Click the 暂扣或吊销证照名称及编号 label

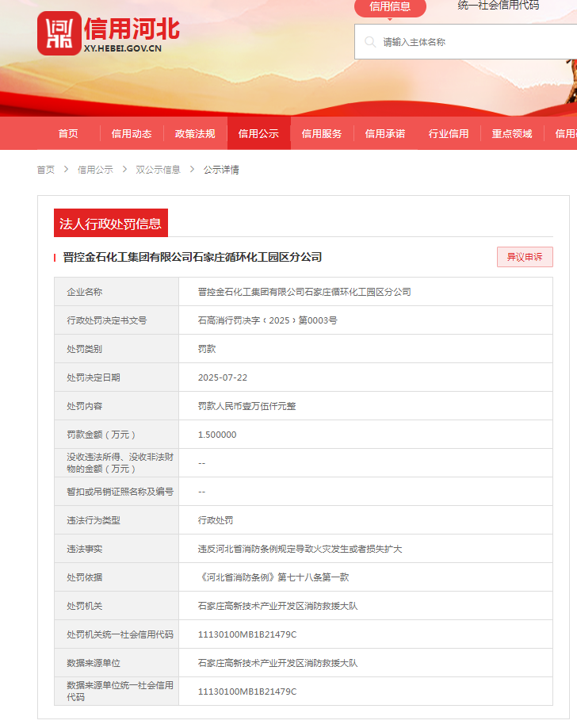pyautogui.click(x=120, y=492)
